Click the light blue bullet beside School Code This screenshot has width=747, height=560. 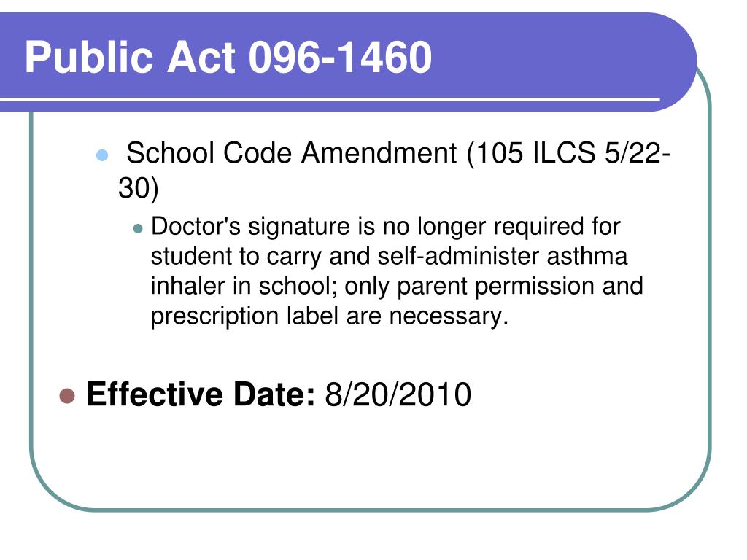pos(102,155)
